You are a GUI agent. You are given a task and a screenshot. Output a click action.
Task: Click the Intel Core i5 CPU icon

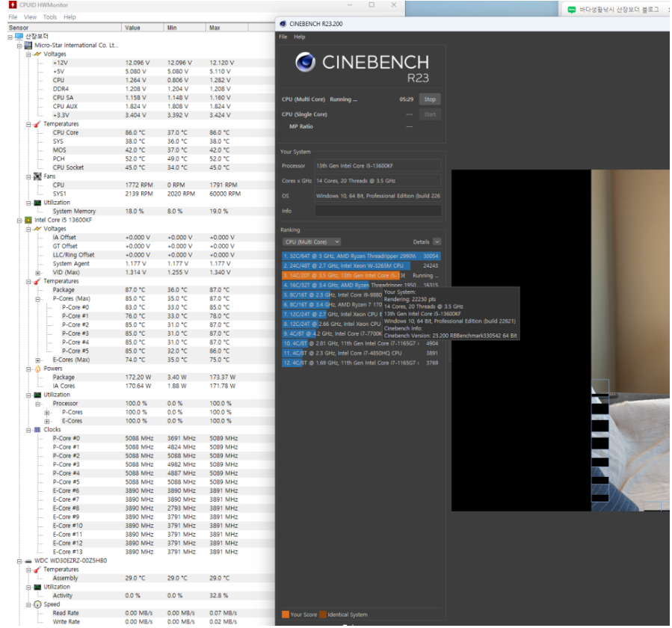(x=28, y=221)
